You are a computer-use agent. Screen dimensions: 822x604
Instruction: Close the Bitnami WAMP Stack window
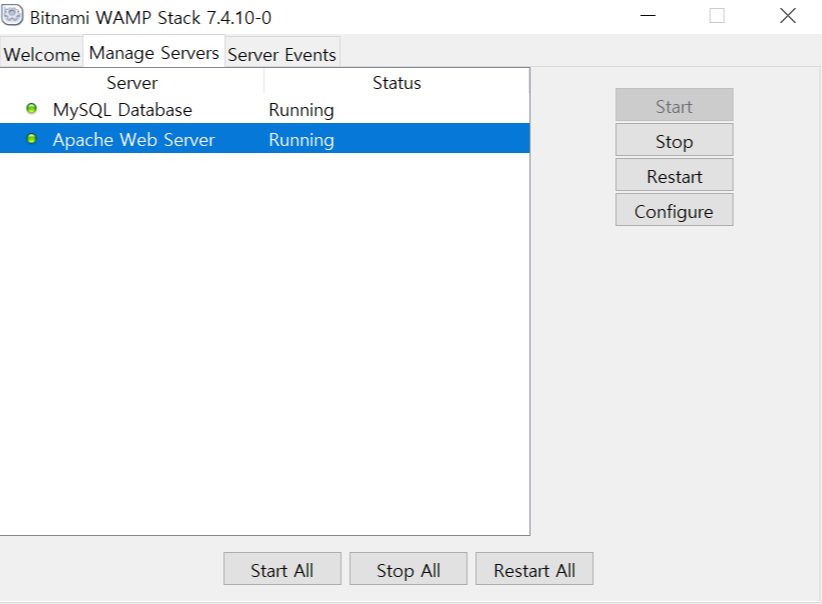(x=787, y=16)
